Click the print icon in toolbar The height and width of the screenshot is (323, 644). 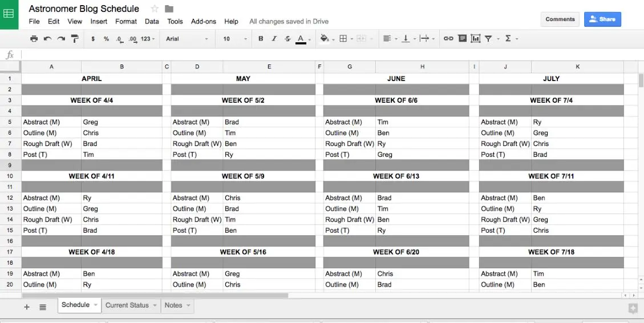coord(34,39)
